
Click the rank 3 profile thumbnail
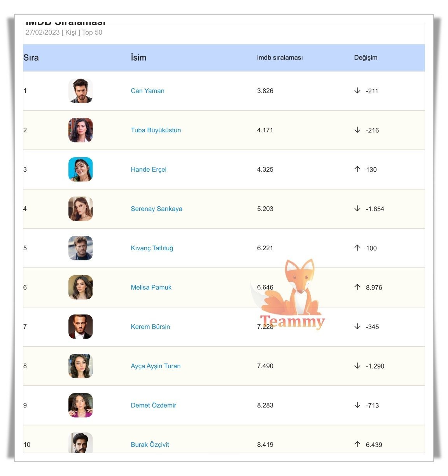pos(80,169)
